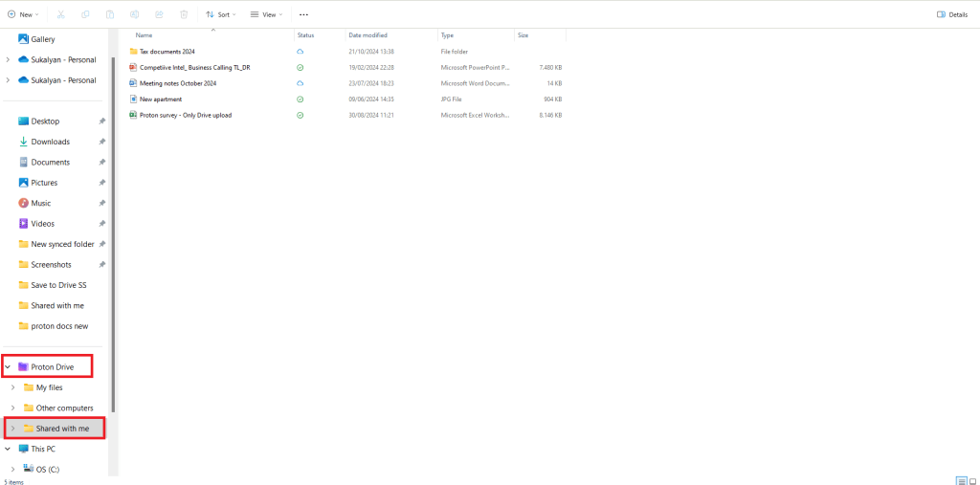Screen dimensions: 980x485
Task: Open the Sort dropdown
Action: click(x=221, y=14)
